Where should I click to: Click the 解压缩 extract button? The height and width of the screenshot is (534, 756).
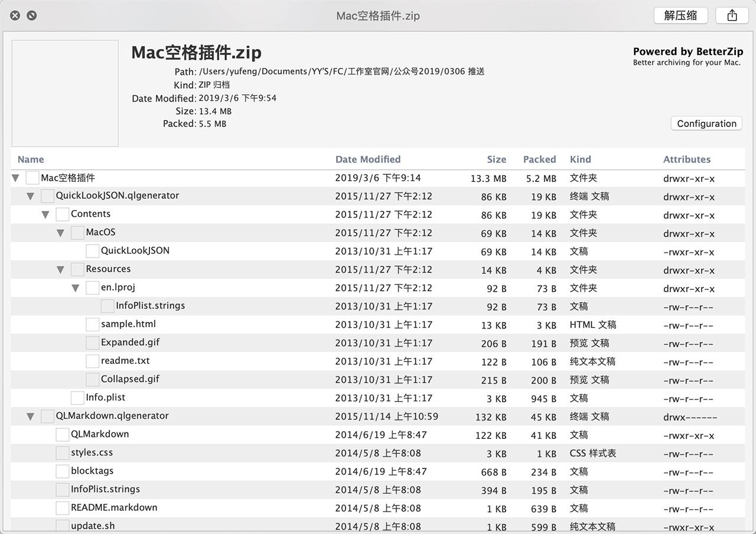coord(680,16)
